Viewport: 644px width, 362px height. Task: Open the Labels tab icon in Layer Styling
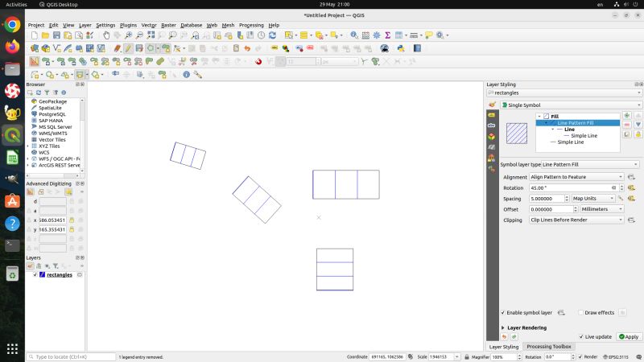pyautogui.click(x=492, y=115)
